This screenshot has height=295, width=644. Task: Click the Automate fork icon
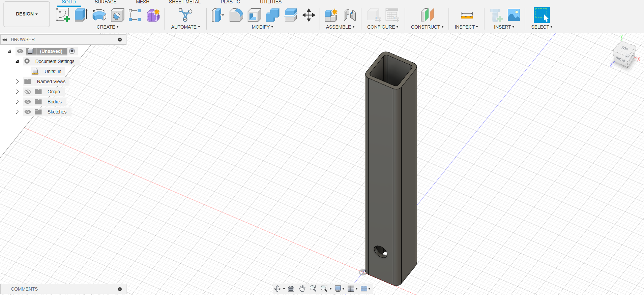pyautogui.click(x=185, y=15)
